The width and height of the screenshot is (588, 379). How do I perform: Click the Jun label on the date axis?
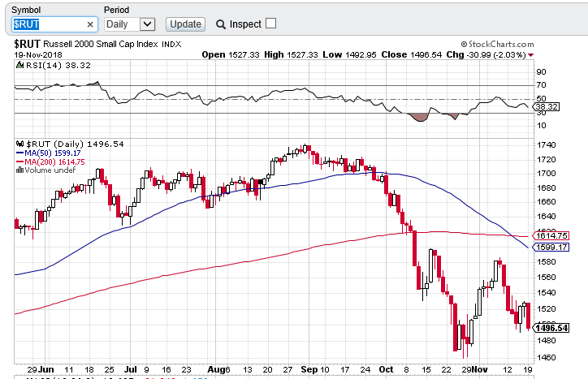coord(46,369)
